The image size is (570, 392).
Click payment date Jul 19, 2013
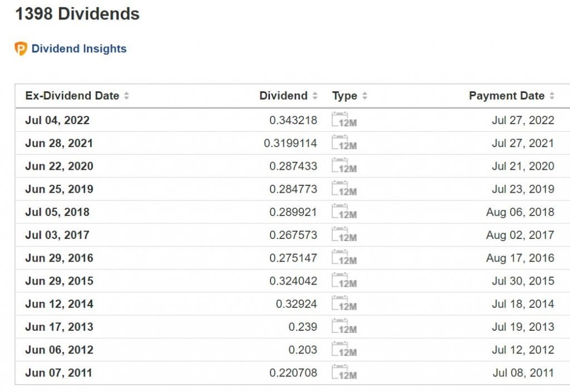click(x=523, y=327)
